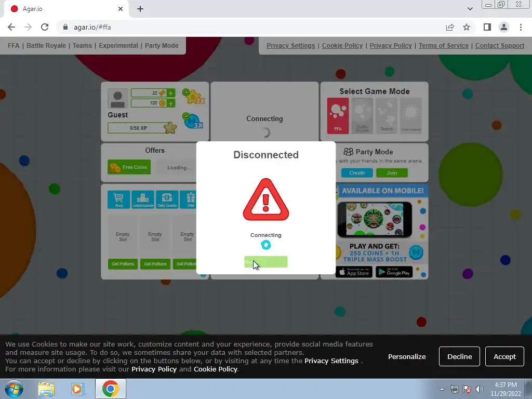The width and height of the screenshot is (532, 399).
Task: Select the Agar.io browser tab
Action: pos(66,9)
